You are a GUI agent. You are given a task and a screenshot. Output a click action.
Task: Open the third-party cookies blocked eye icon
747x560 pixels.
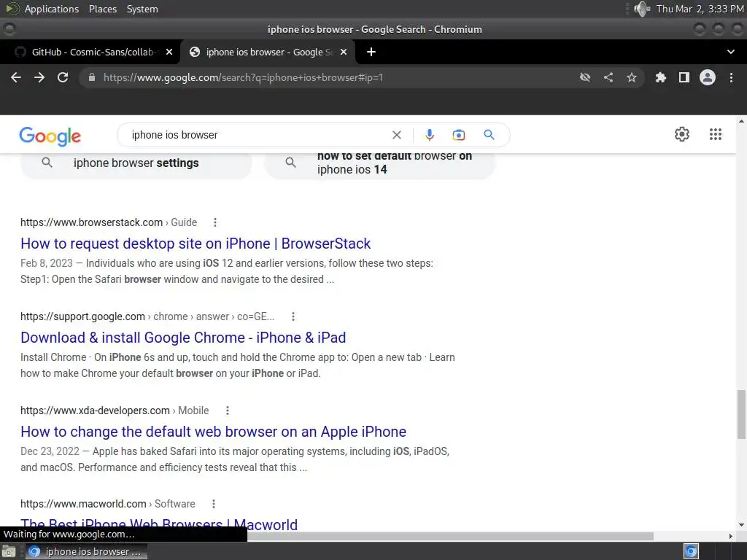pos(585,77)
